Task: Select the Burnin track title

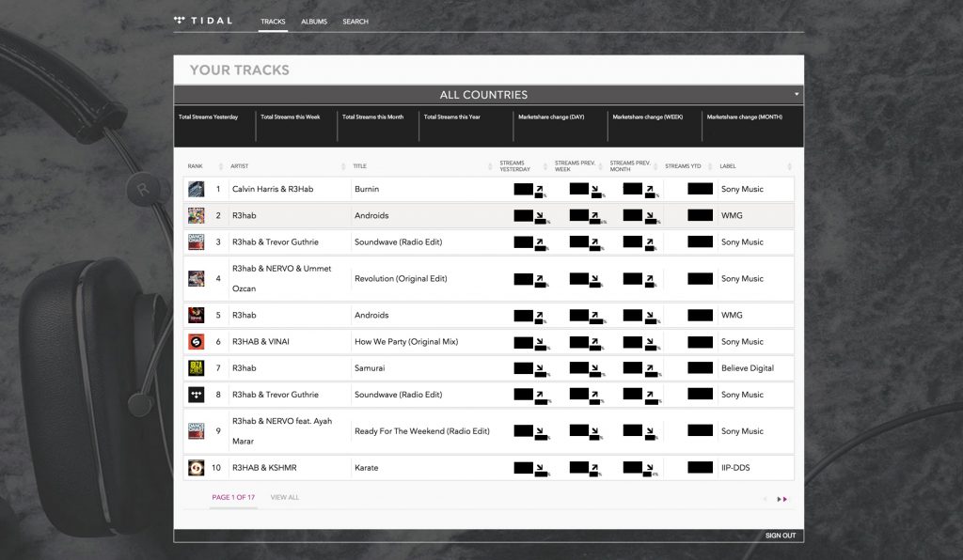Action: point(367,189)
